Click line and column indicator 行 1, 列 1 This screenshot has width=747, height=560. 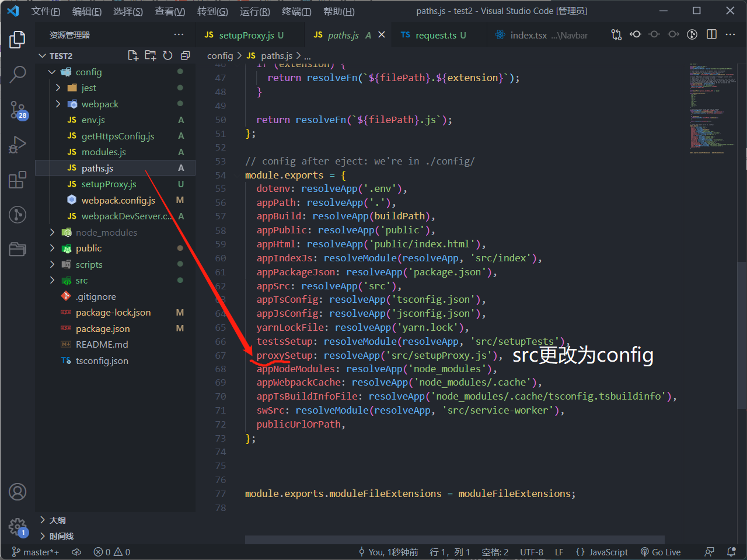449,552
